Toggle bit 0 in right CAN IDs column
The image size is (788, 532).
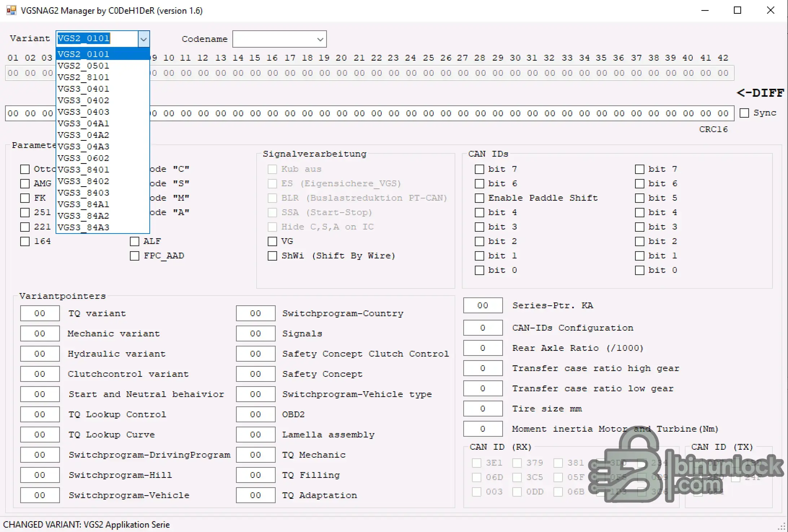point(640,270)
